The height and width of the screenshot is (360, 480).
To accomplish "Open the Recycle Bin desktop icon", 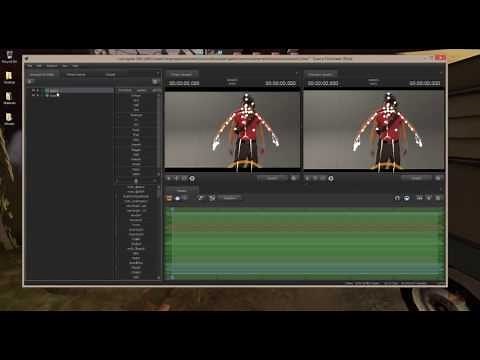I will click(x=9, y=56).
